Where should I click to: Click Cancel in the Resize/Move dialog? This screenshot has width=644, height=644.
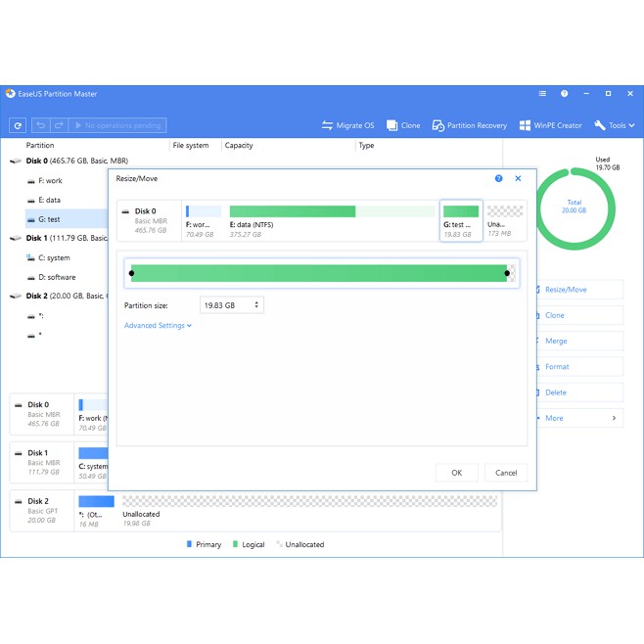coord(506,473)
